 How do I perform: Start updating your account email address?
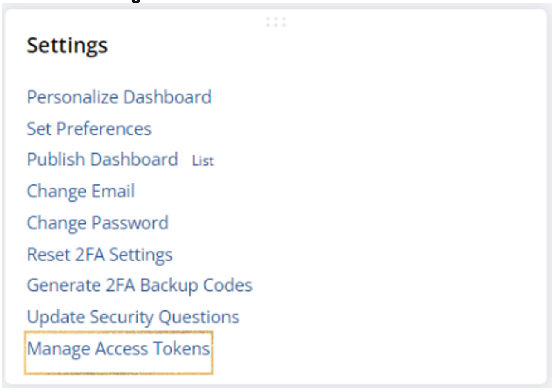tap(80, 191)
